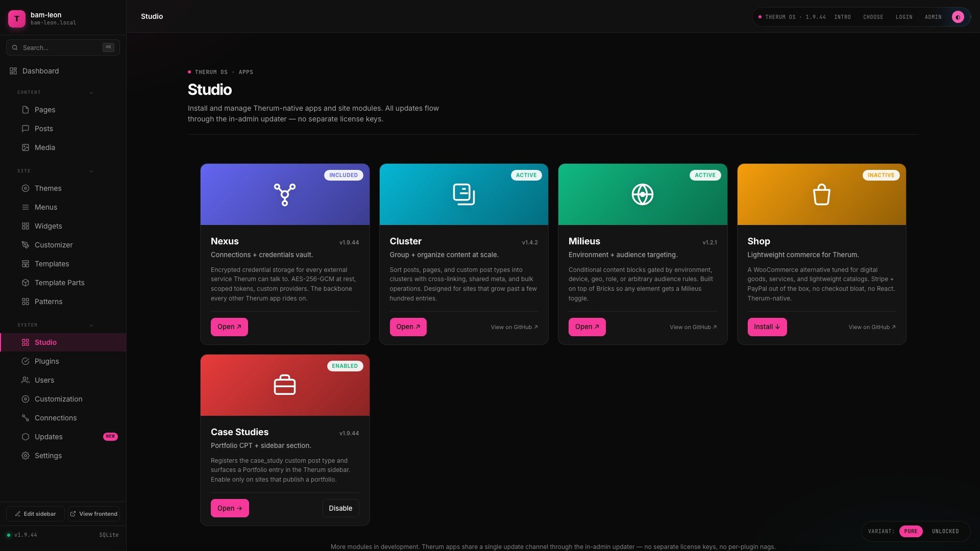Select the PURE variant pill

tap(911, 531)
